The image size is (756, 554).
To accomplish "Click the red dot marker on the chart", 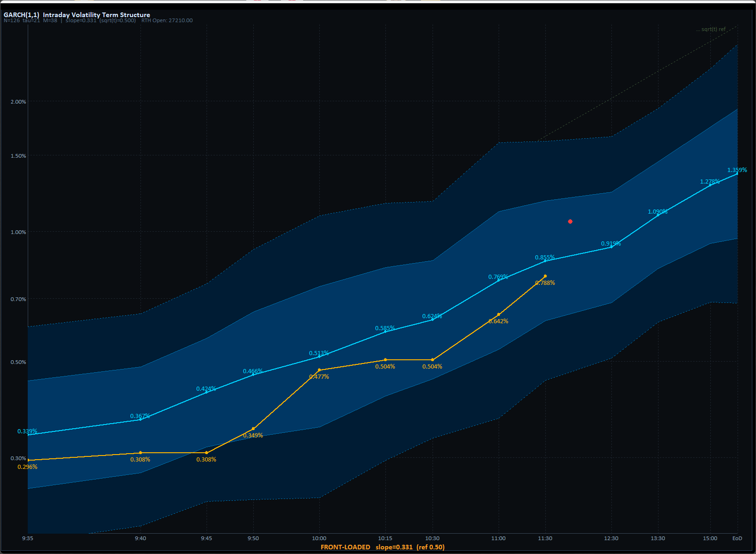I will point(570,222).
